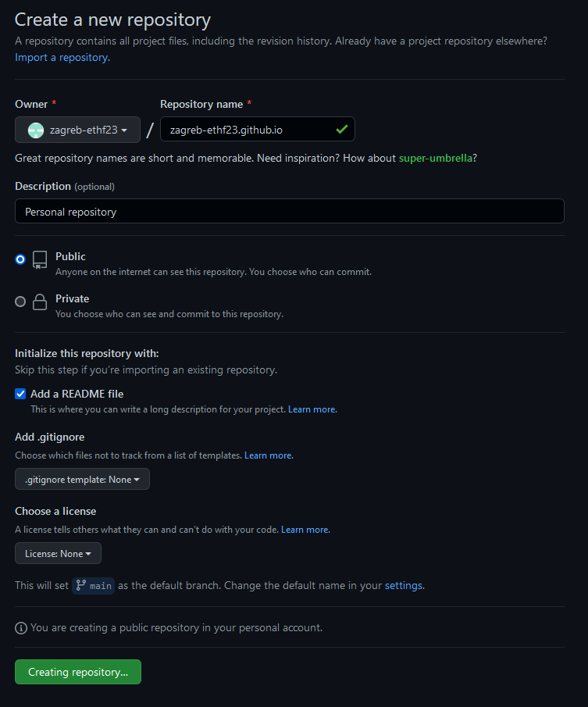Image resolution: width=588 pixels, height=707 pixels.
Task: Click the Creating repository button
Action: [78, 672]
